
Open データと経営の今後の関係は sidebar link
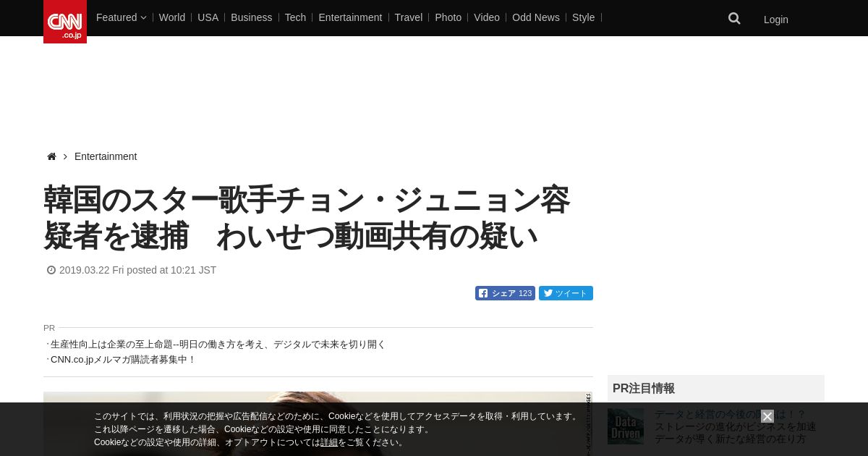pos(730,415)
